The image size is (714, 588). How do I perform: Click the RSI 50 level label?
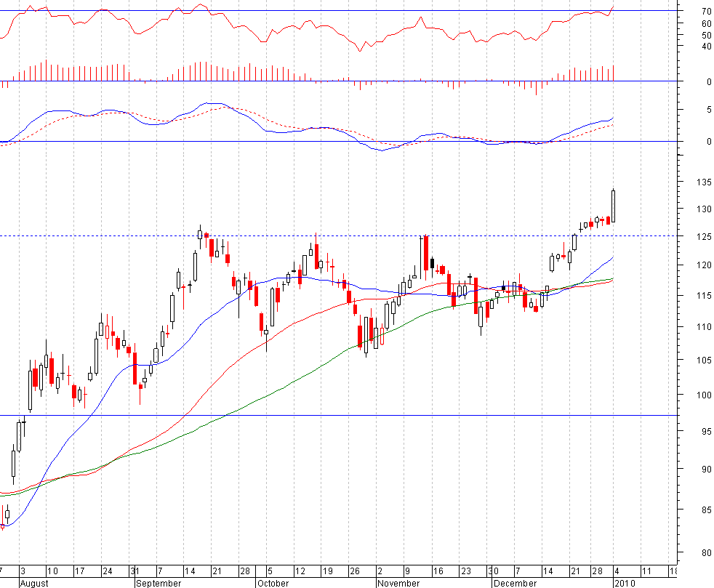point(706,35)
